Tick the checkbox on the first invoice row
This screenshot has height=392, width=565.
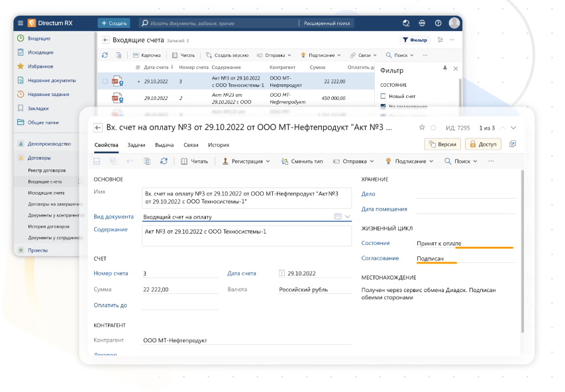coord(105,81)
